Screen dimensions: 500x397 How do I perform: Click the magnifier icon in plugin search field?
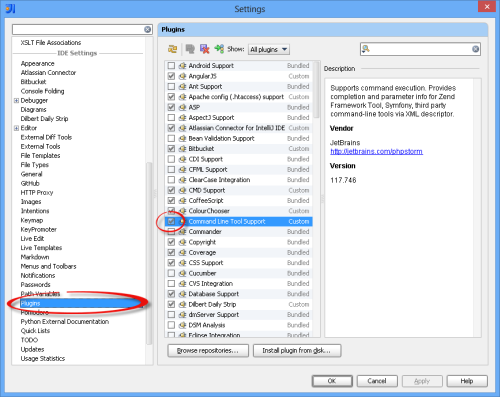click(x=366, y=49)
